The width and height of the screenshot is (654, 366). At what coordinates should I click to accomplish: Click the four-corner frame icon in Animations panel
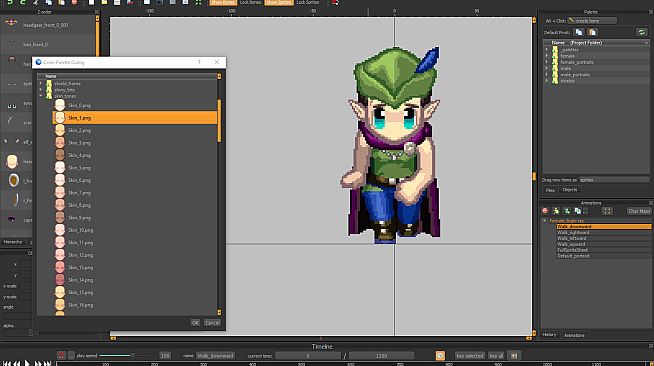pos(607,211)
